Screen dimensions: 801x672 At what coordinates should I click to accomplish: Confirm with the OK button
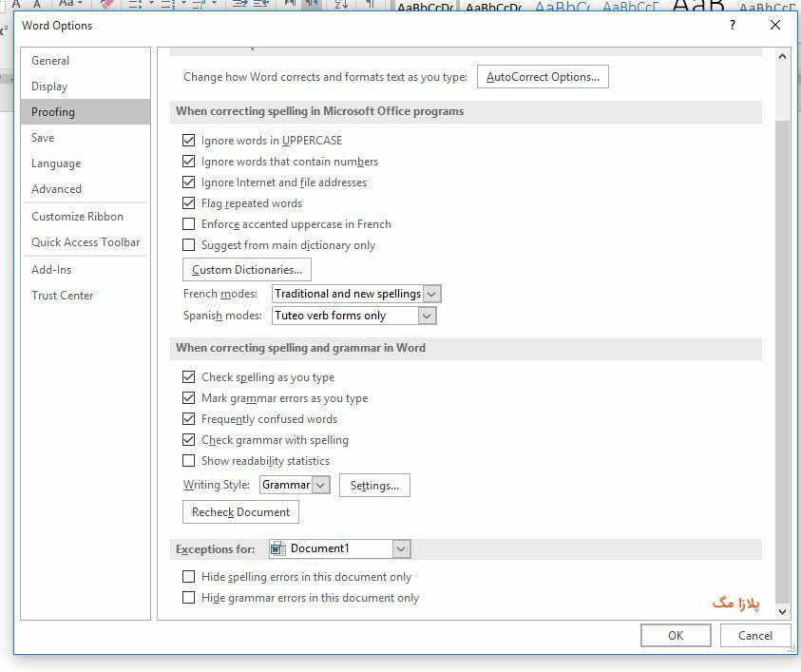676,635
